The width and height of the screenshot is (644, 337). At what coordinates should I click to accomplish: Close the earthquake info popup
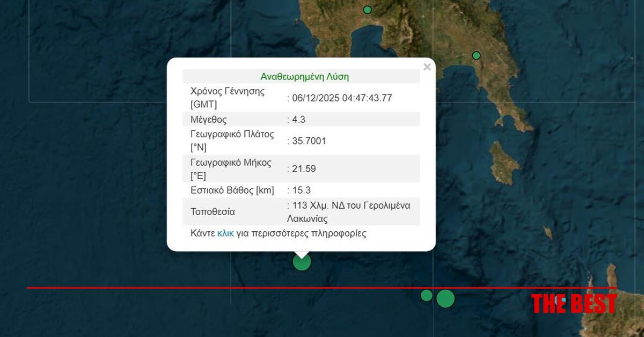pyautogui.click(x=427, y=68)
